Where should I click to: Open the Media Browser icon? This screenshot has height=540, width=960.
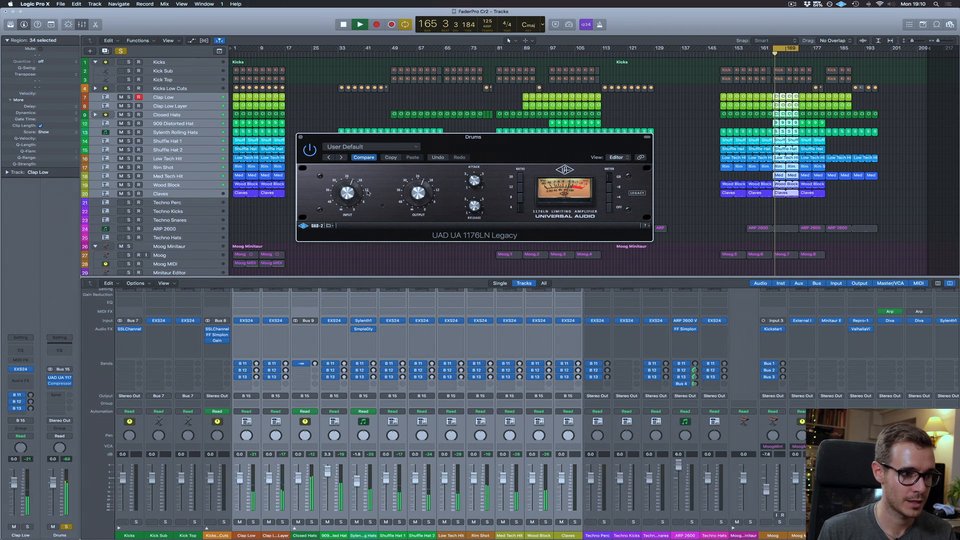tap(950, 24)
